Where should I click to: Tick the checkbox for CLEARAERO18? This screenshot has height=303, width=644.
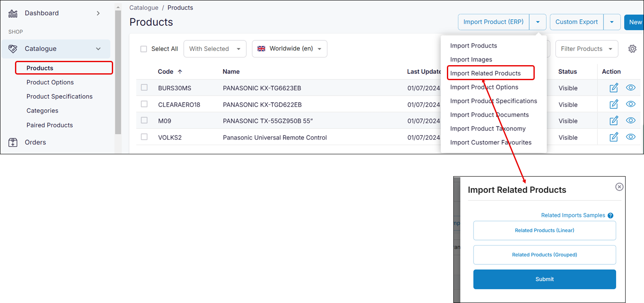click(144, 104)
